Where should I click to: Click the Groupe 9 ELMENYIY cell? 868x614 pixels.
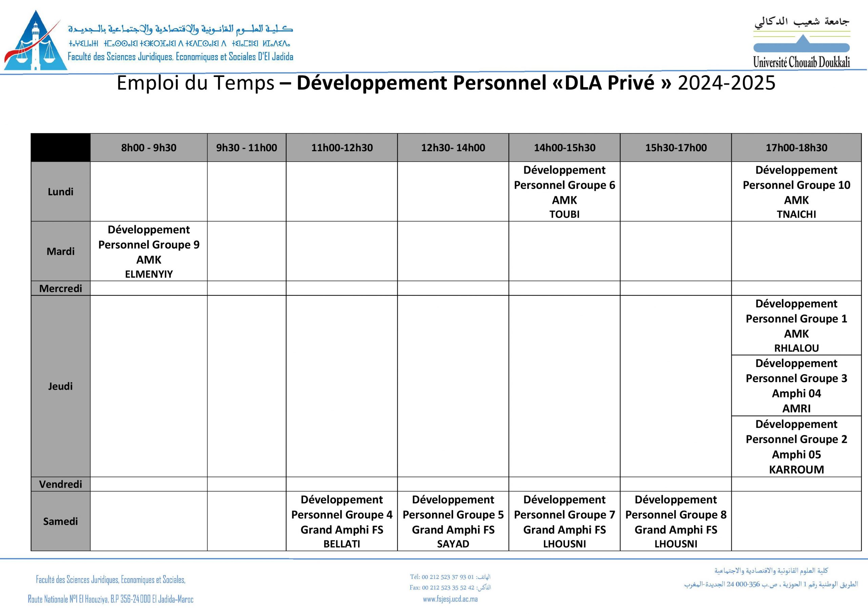point(149,251)
